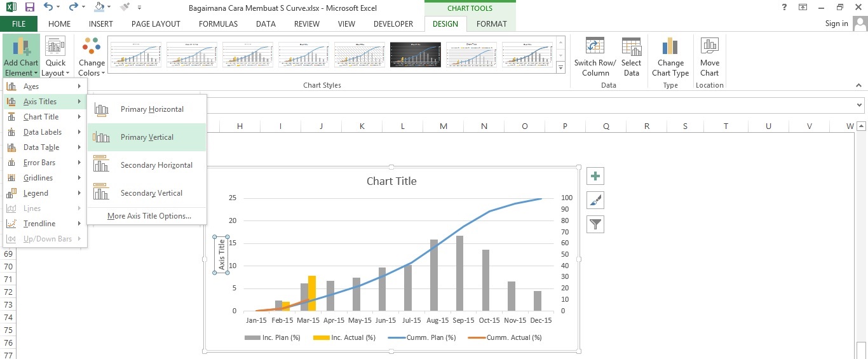Switch to the DEVELOPER tab
This screenshot has width=868, height=359.
click(393, 24)
